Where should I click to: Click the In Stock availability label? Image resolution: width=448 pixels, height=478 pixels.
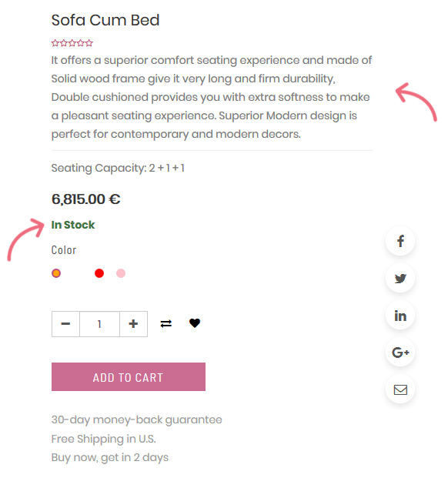tap(73, 225)
